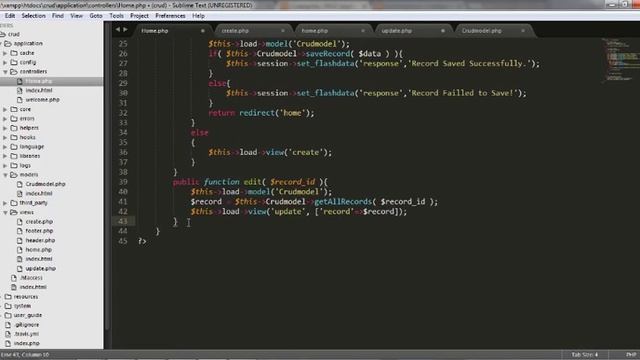The image size is (640, 360).
Task: Expand the cache folder
Action: click(5, 53)
